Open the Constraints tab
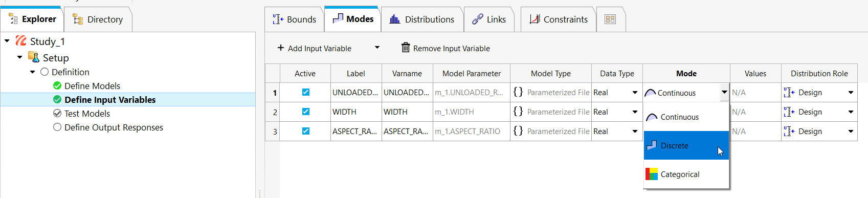 [x=559, y=19]
